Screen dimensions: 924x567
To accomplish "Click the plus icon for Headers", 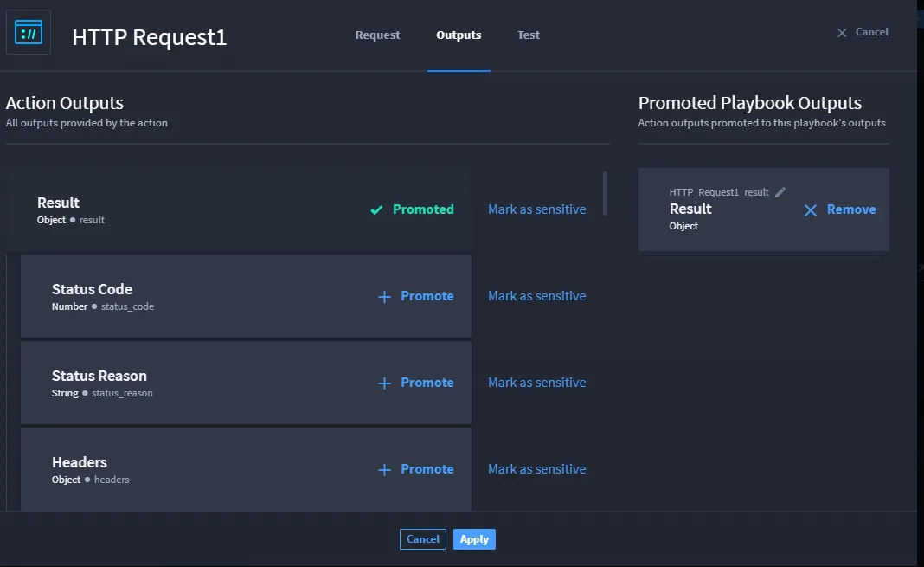I will coord(384,470).
